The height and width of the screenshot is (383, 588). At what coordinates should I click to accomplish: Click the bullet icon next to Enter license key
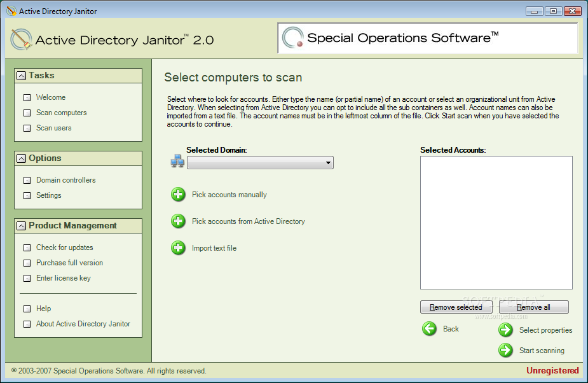[27, 278]
